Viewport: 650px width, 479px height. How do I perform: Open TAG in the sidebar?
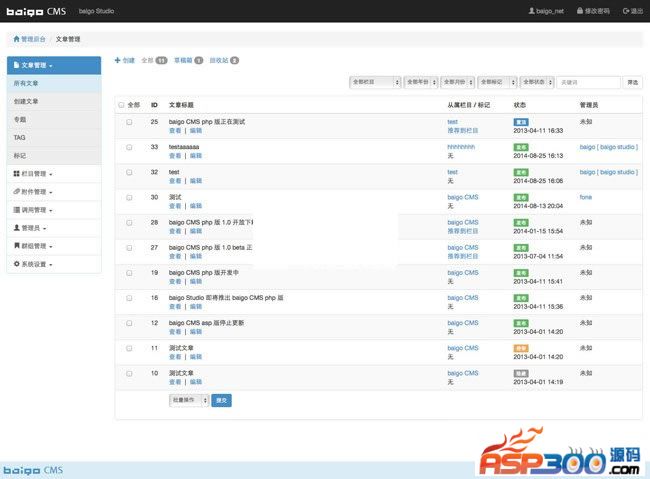(x=54, y=137)
